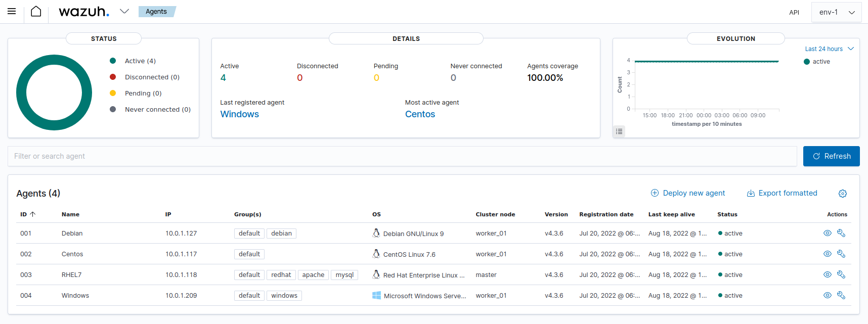Click the windows group badge
868x324 pixels.
[x=284, y=295]
